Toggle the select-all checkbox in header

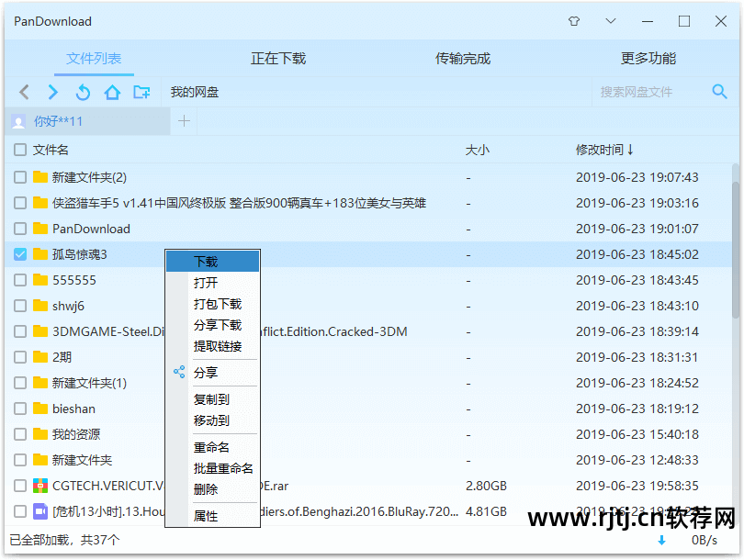pos(20,150)
